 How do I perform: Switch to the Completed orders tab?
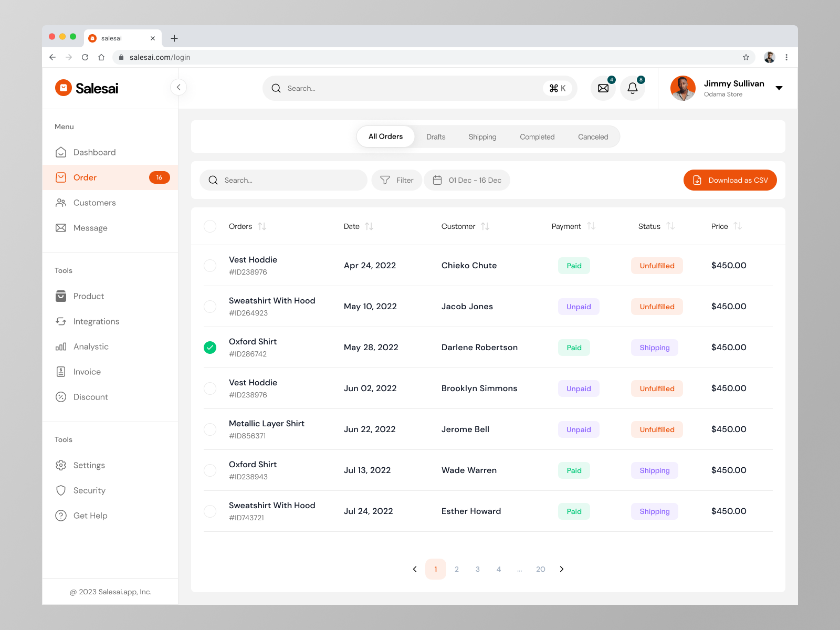537,136
